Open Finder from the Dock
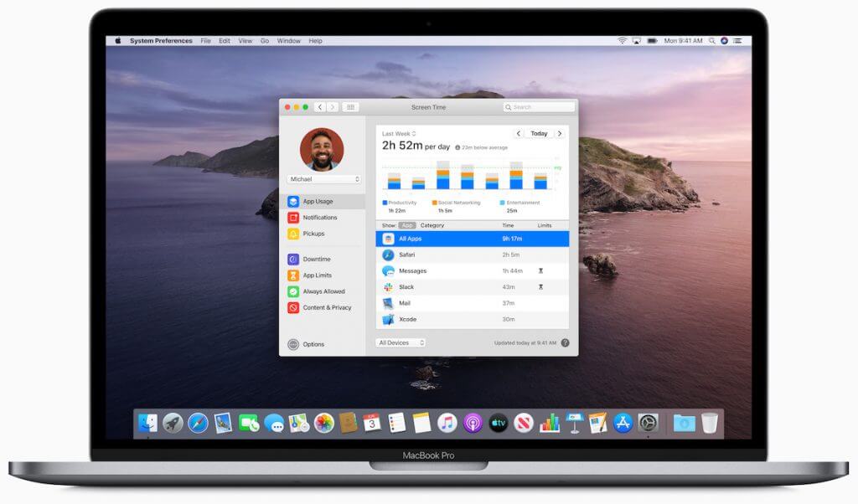The width and height of the screenshot is (858, 504). [x=147, y=423]
